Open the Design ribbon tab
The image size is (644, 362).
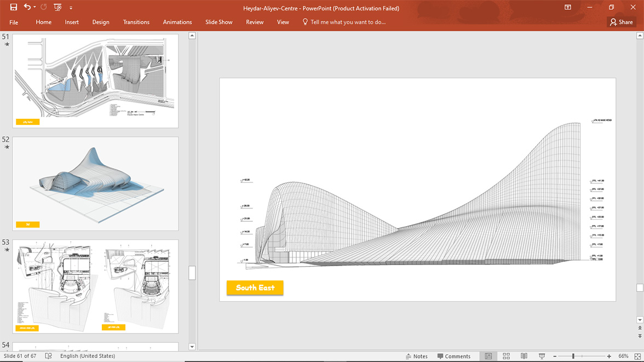pos(101,22)
